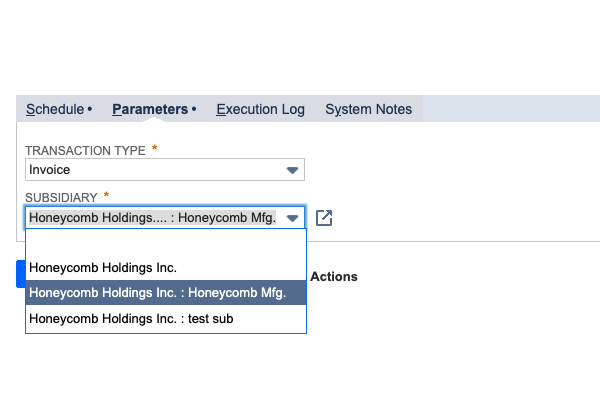Click the SUBSIDIARY field label
This screenshot has width=600, height=420.
click(x=61, y=197)
